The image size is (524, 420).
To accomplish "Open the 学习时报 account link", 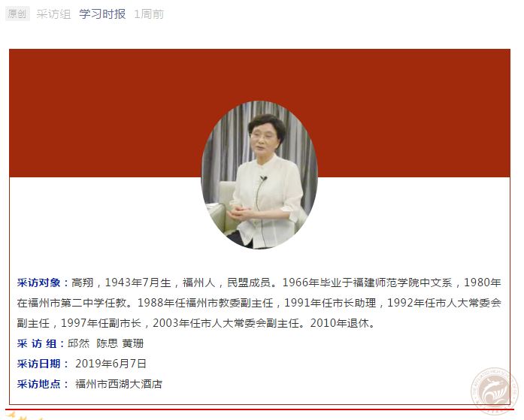I will (102, 14).
